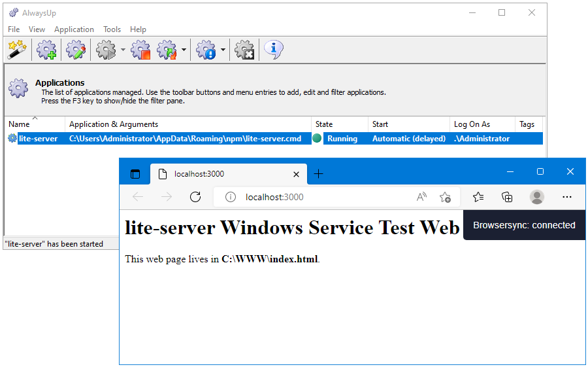Open the Help menu
The height and width of the screenshot is (367, 588).
point(138,29)
